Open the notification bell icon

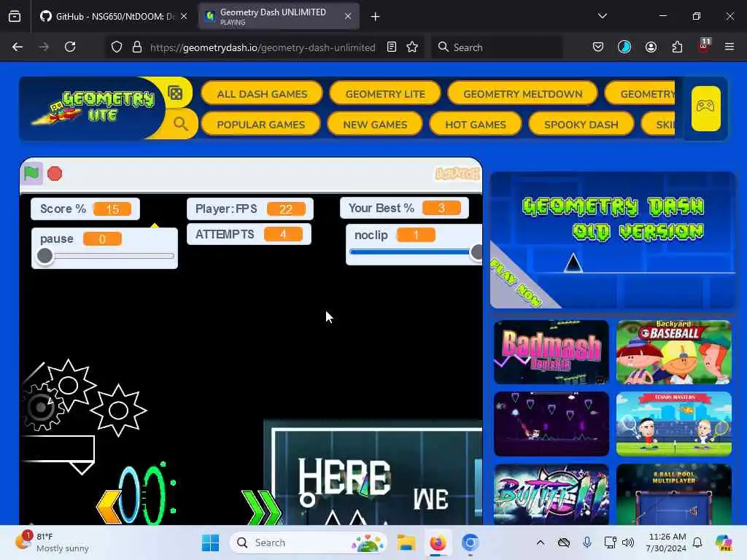[x=697, y=542]
